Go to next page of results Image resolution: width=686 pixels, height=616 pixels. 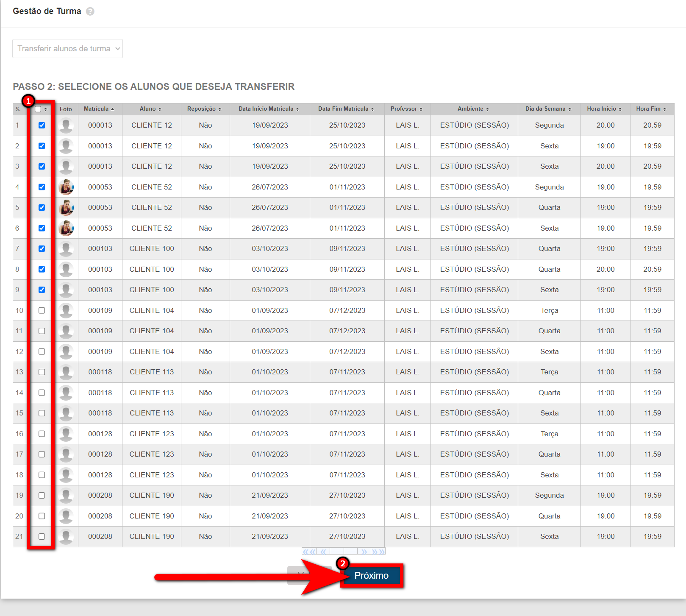pyautogui.click(x=364, y=552)
